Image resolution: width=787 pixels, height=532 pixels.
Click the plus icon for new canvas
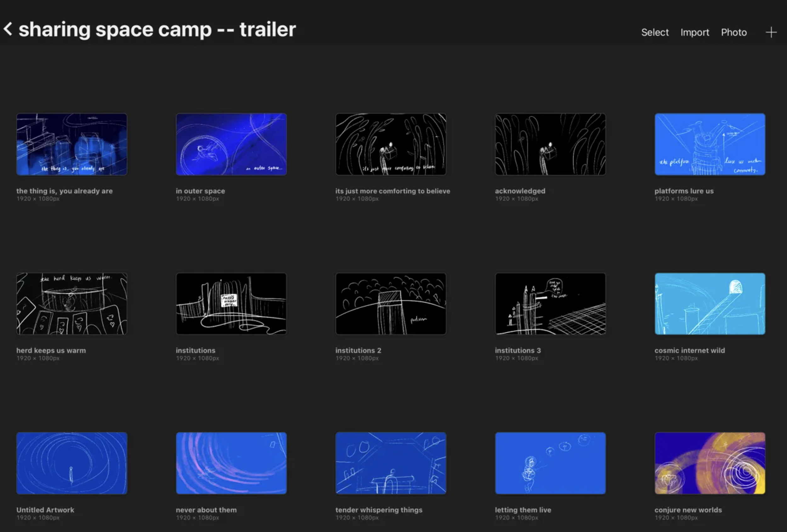click(771, 32)
